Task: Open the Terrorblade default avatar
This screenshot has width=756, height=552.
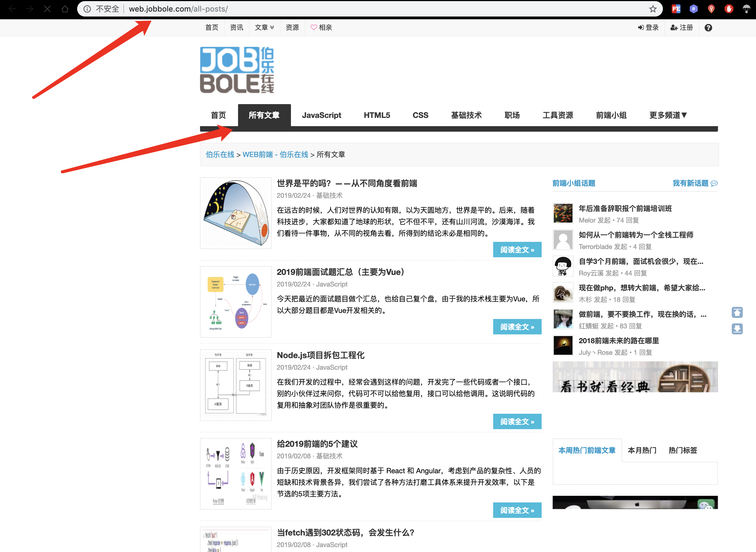Action: 563,239
